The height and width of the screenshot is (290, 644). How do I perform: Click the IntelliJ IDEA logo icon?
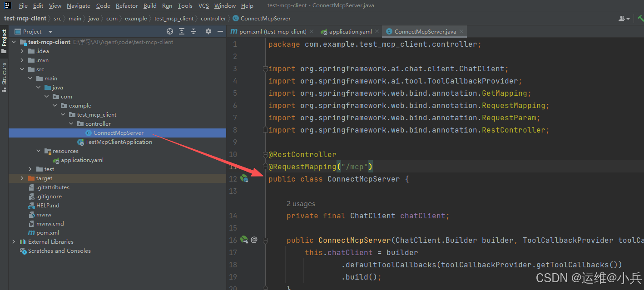tap(8, 6)
